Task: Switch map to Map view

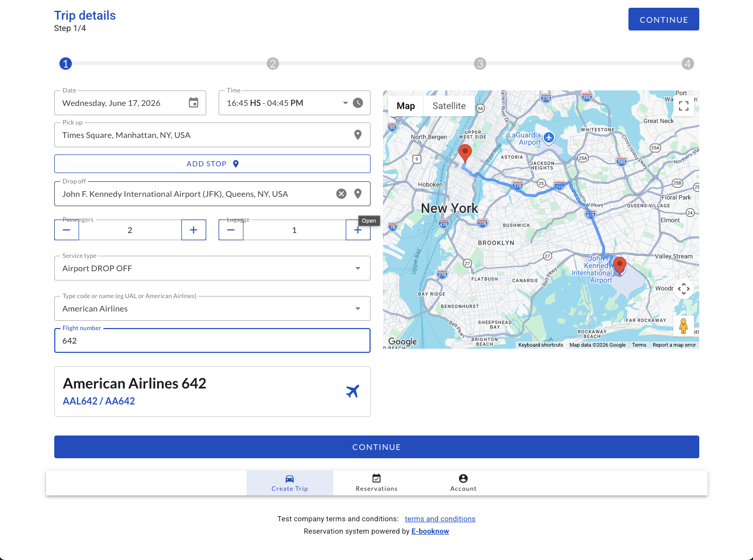Action: 406,106
